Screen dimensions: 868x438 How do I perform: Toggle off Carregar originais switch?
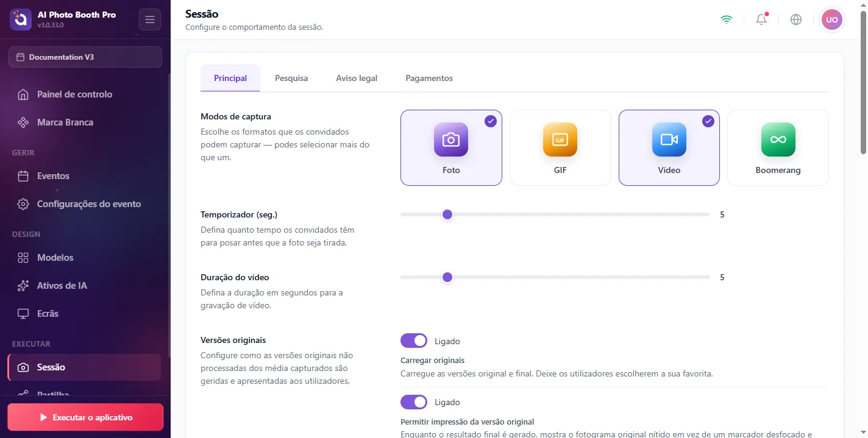point(414,341)
